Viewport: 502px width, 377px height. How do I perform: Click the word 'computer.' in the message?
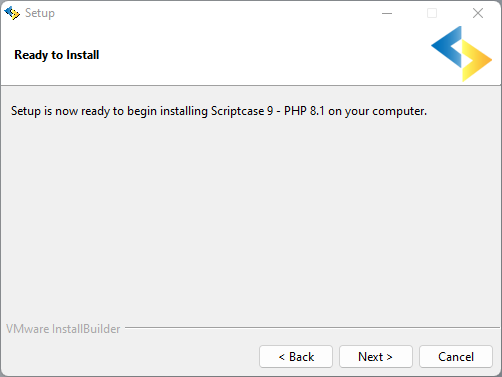pos(399,112)
